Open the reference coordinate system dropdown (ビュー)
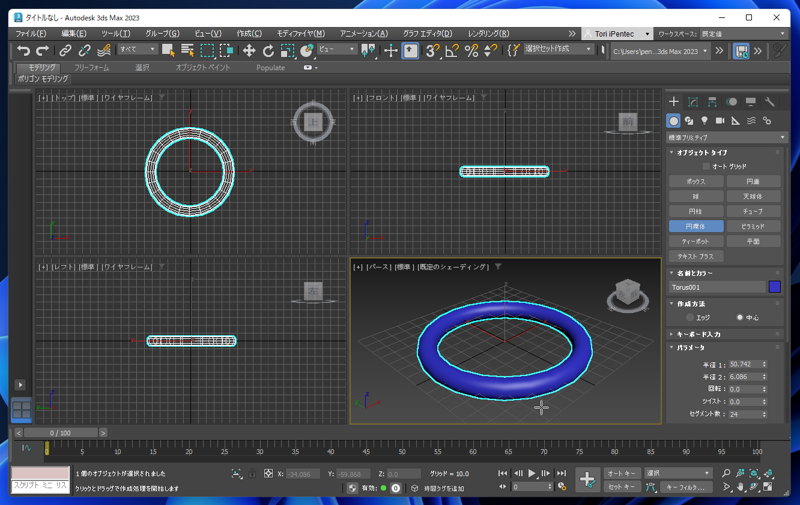This screenshot has height=505, width=800. point(337,49)
